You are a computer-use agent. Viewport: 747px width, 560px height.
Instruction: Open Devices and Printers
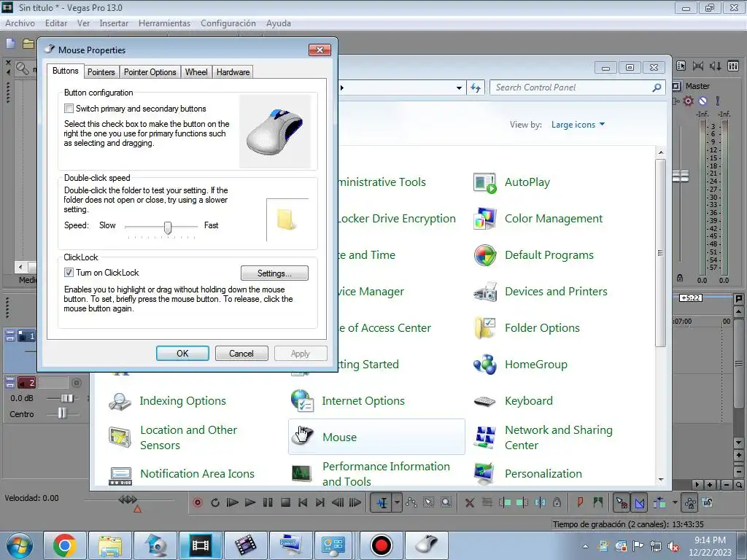[556, 292]
